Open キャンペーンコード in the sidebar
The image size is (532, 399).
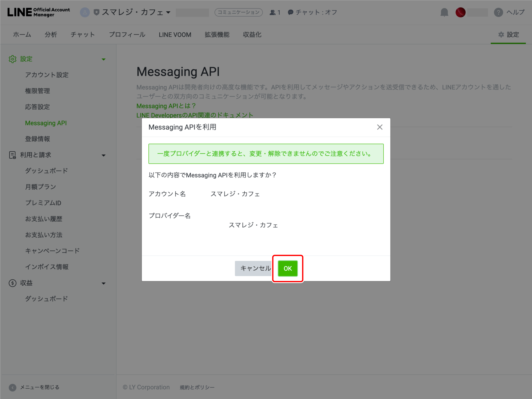(x=52, y=251)
